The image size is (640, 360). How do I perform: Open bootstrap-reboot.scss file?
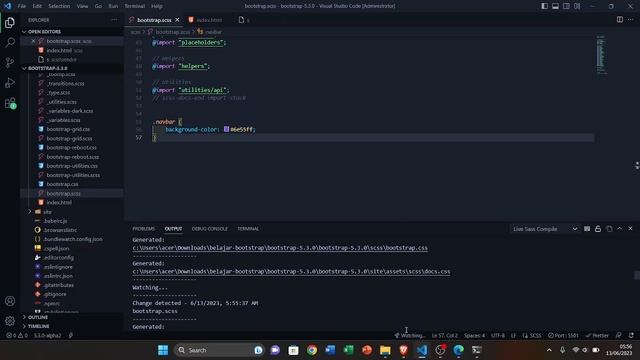click(73, 157)
